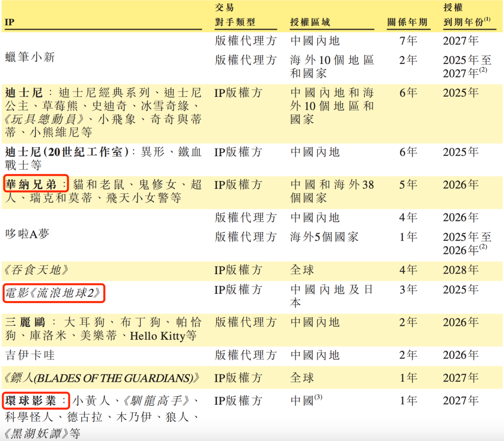
Task: Click the "《吞食天地》" IP title
Action: point(36,270)
